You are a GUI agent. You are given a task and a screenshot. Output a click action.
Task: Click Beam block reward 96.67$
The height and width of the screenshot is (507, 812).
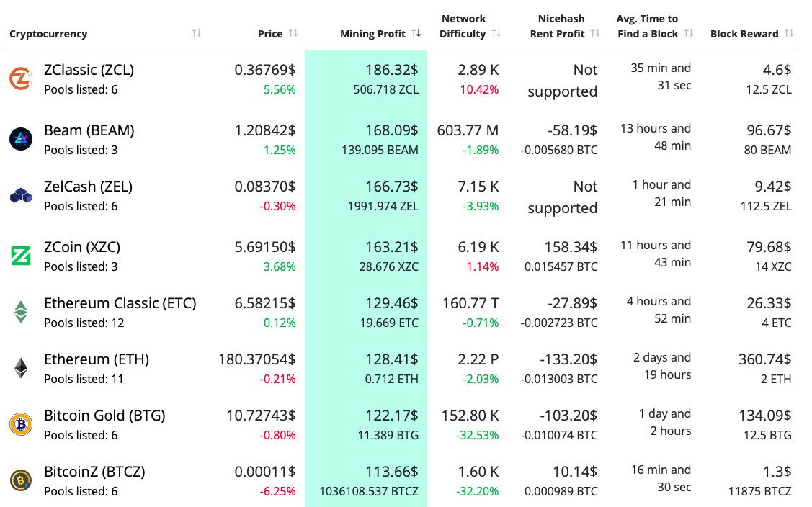[x=769, y=130]
